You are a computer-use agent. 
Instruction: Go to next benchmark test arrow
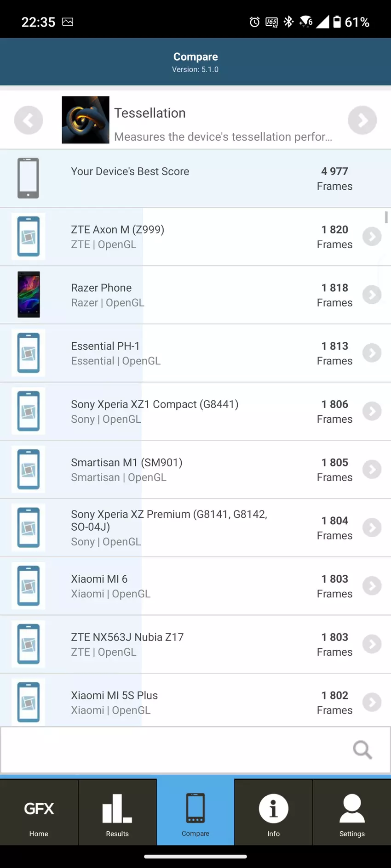pyautogui.click(x=362, y=120)
